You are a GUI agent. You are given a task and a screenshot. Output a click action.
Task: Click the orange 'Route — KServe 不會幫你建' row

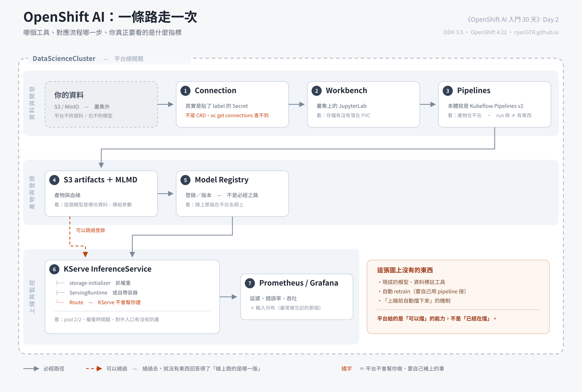pos(105,302)
